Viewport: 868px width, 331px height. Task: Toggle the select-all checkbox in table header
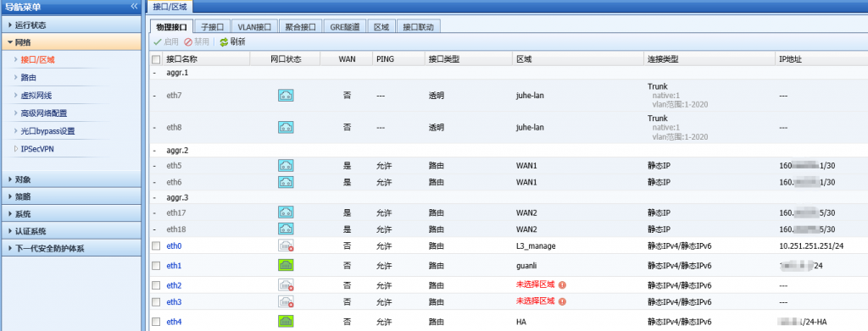156,59
